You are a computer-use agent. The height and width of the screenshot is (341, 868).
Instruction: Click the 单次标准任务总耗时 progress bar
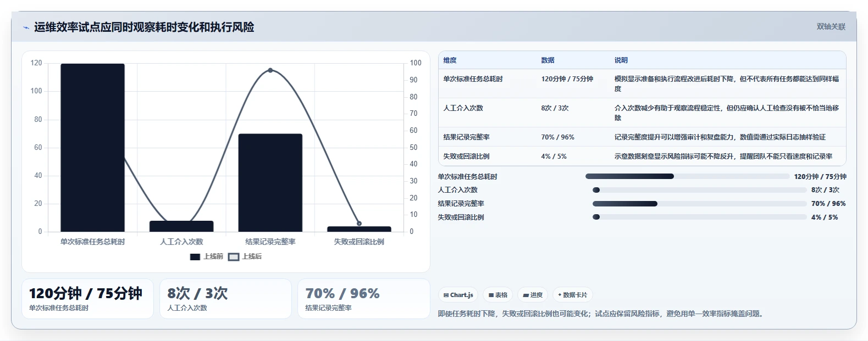click(687, 176)
